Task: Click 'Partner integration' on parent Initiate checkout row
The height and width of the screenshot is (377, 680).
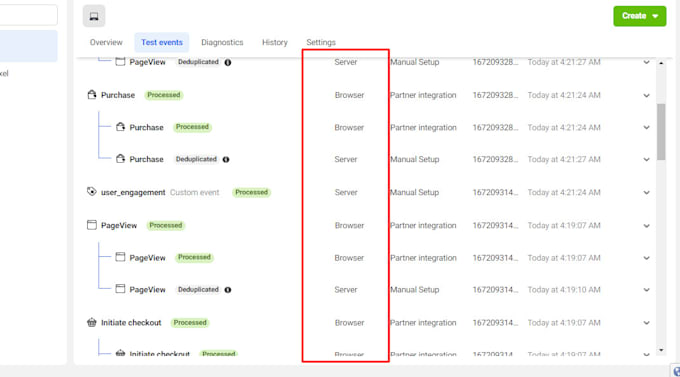Action: click(x=423, y=322)
